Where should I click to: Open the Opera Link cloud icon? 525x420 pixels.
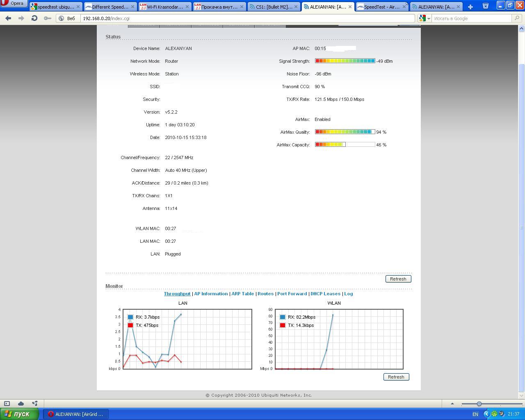(x=21, y=404)
